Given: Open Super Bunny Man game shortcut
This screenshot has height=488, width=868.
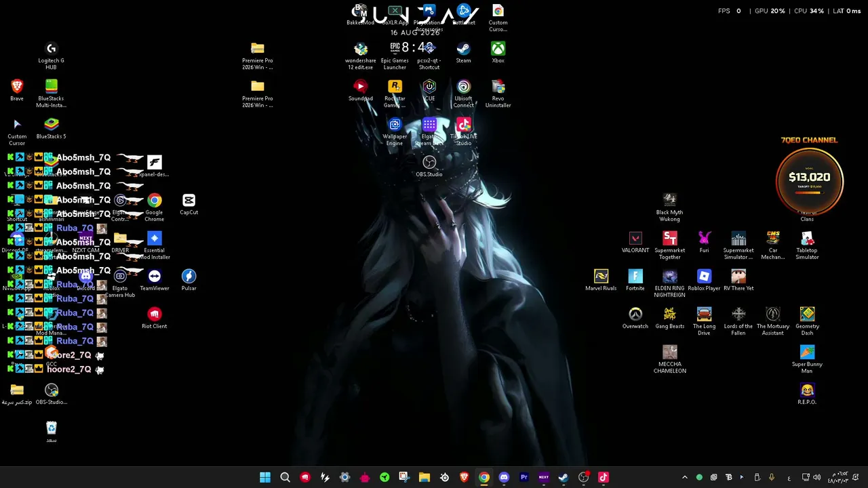Looking at the screenshot, I should coord(807,359).
